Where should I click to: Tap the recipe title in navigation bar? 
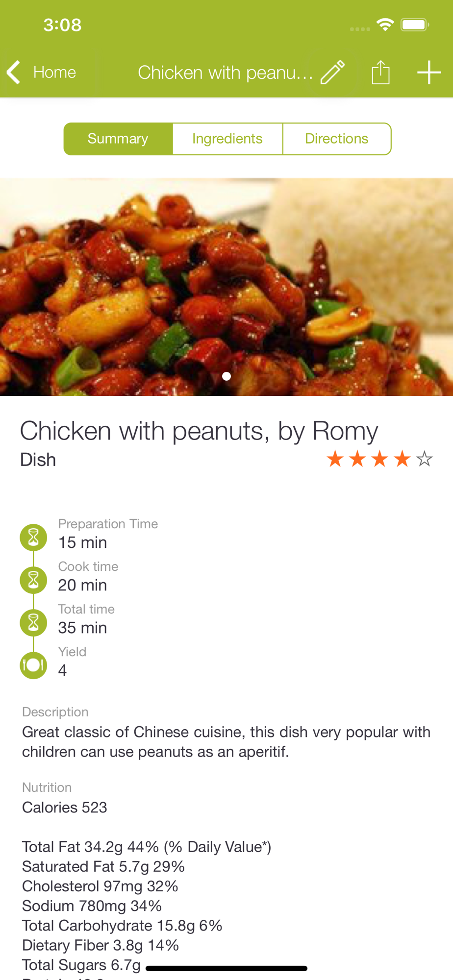tap(225, 73)
